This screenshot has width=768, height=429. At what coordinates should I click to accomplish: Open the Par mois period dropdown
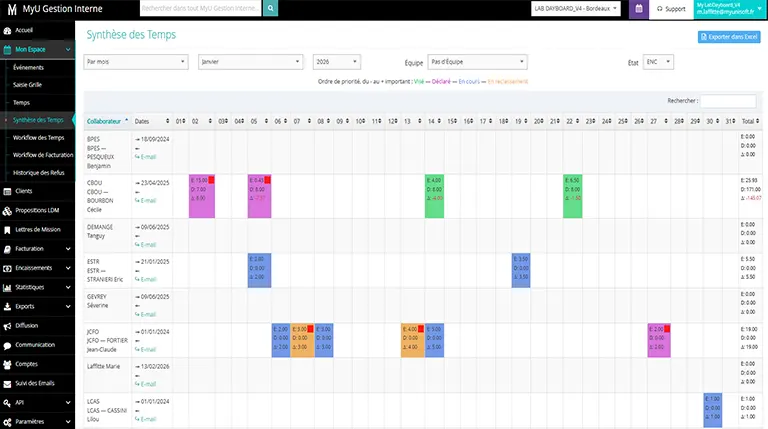pyautogui.click(x=136, y=62)
